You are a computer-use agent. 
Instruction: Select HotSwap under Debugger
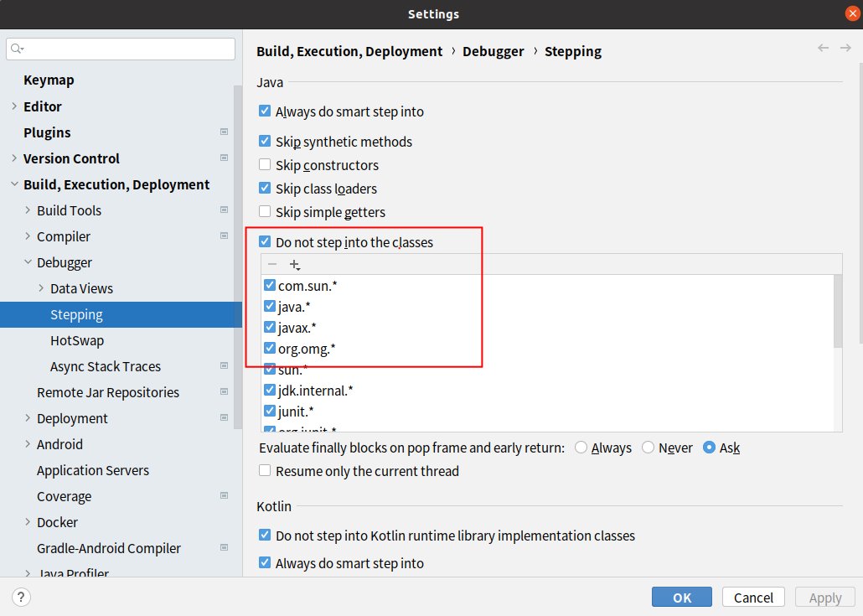[77, 341]
